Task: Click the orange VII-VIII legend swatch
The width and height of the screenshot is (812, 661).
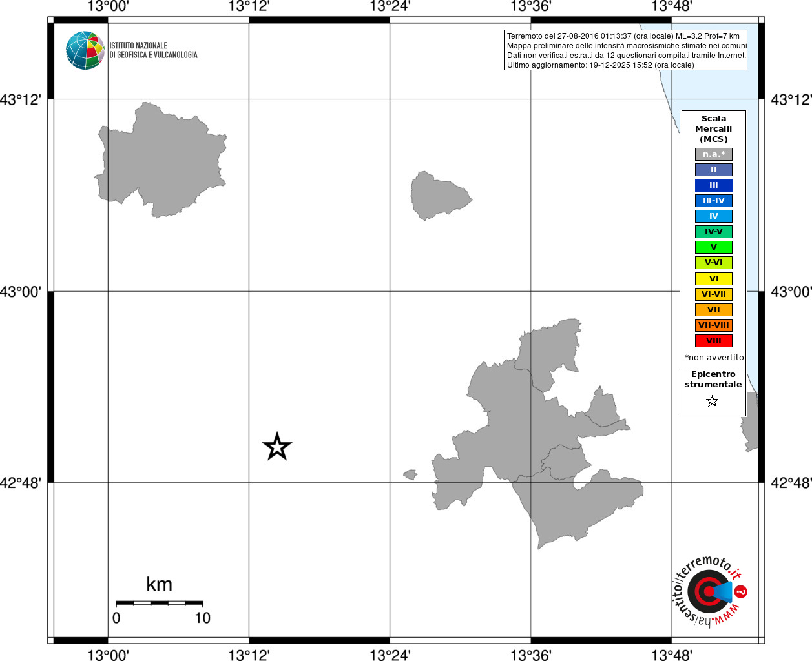Action: 714,325
